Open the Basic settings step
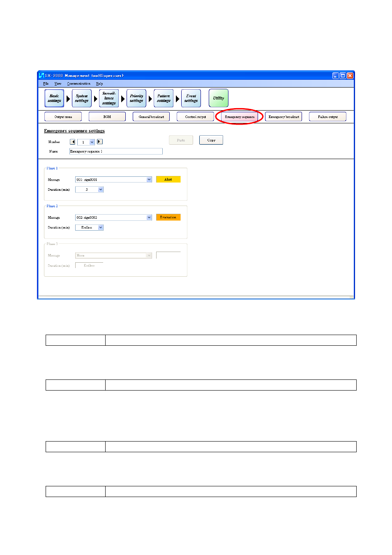Image resolution: width=392 pixels, height=555 pixels. (x=54, y=98)
